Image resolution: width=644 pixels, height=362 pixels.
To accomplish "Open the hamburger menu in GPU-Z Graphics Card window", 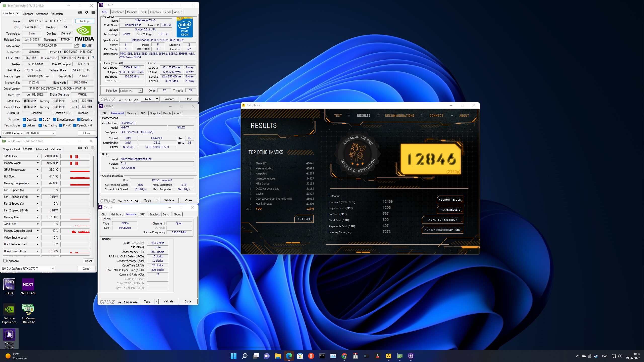I will point(93,12).
